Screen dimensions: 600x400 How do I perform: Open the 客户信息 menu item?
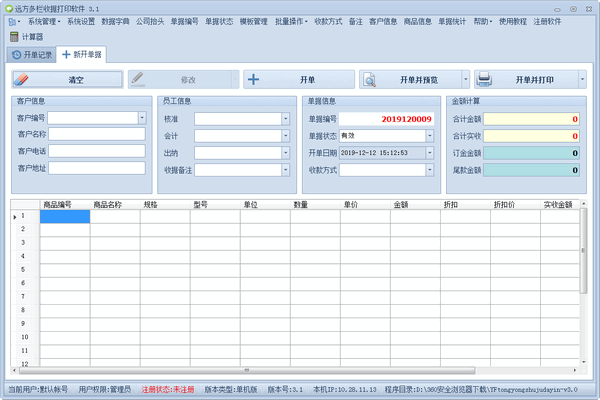(383, 21)
